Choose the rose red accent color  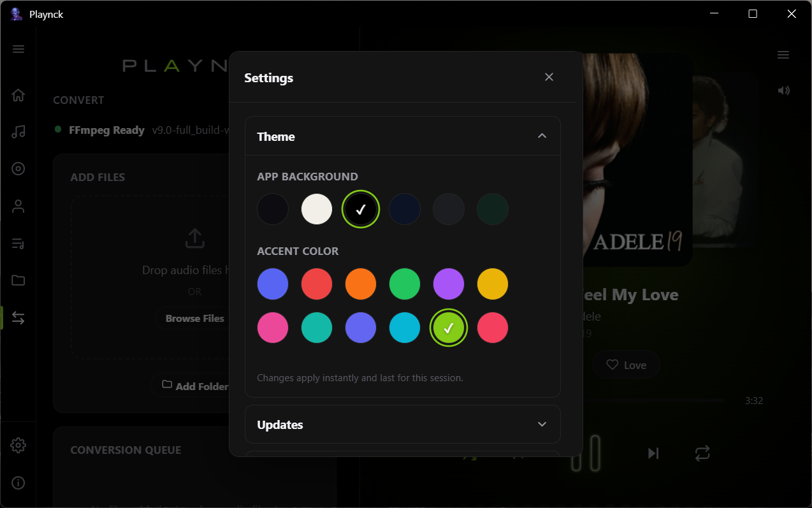(x=493, y=328)
